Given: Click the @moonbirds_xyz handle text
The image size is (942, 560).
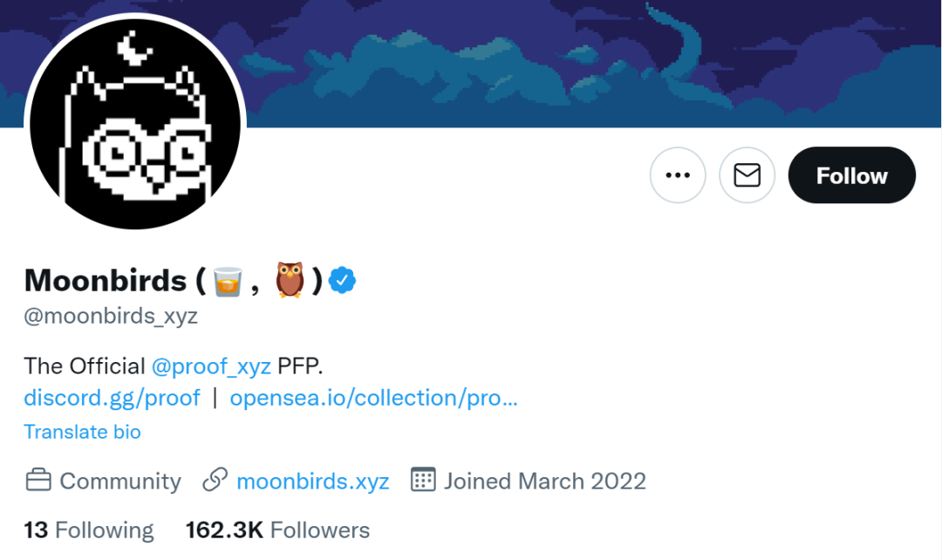Looking at the screenshot, I should (x=111, y=316).
